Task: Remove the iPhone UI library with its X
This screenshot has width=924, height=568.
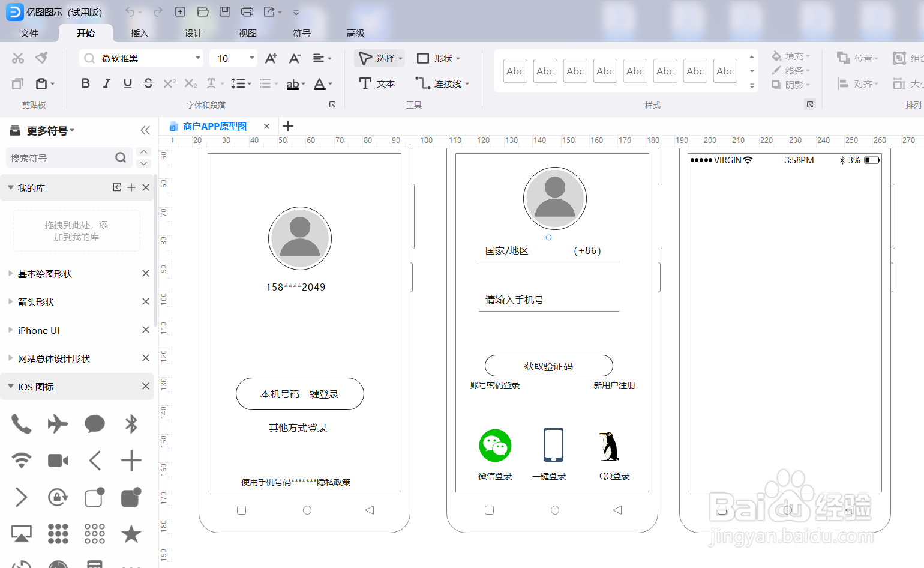Action: (x=145, y=330)
